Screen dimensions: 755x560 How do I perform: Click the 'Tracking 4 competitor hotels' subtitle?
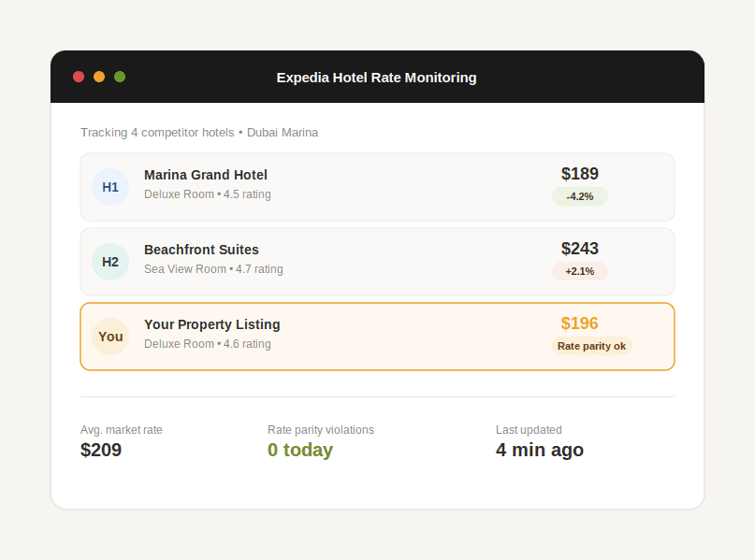(199, 133)
